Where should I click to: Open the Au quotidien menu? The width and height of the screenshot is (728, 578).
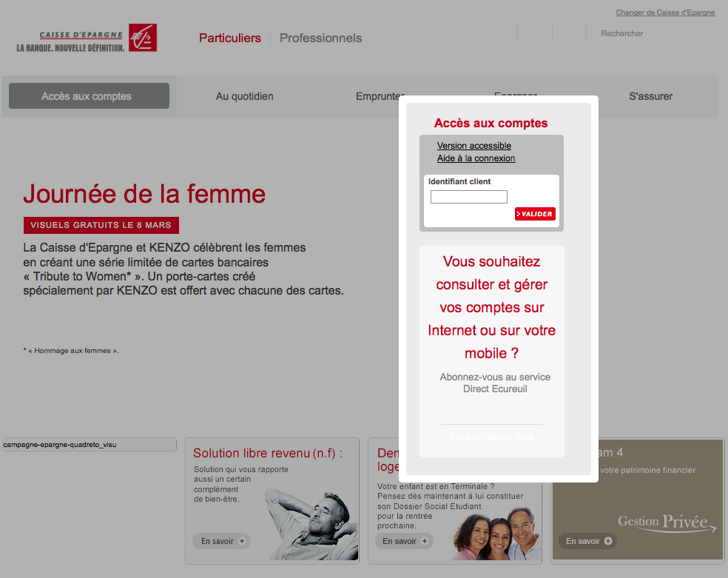pos(245,96)
